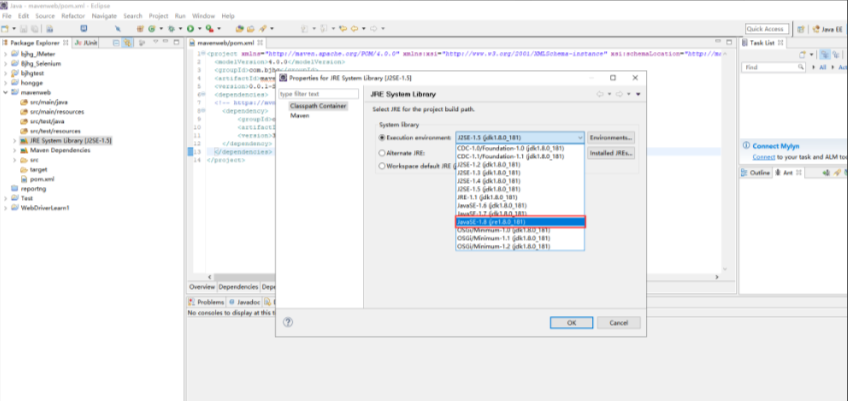Click the Last Edit Location yellow arrow

click(x=343, y=29)
